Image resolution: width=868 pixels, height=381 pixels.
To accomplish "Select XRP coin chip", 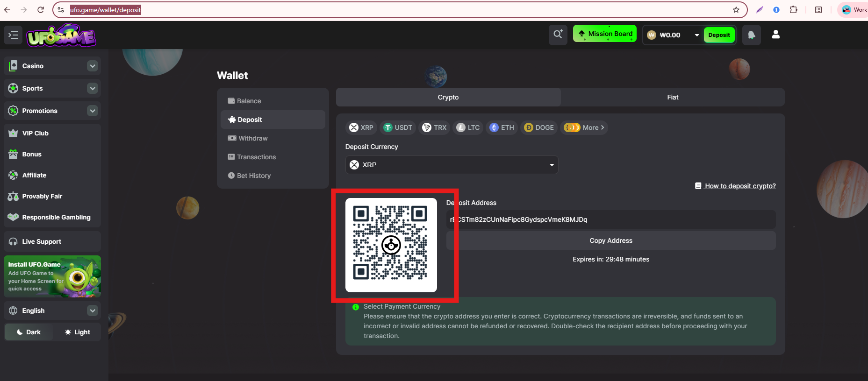I will [x=361, y=127].
